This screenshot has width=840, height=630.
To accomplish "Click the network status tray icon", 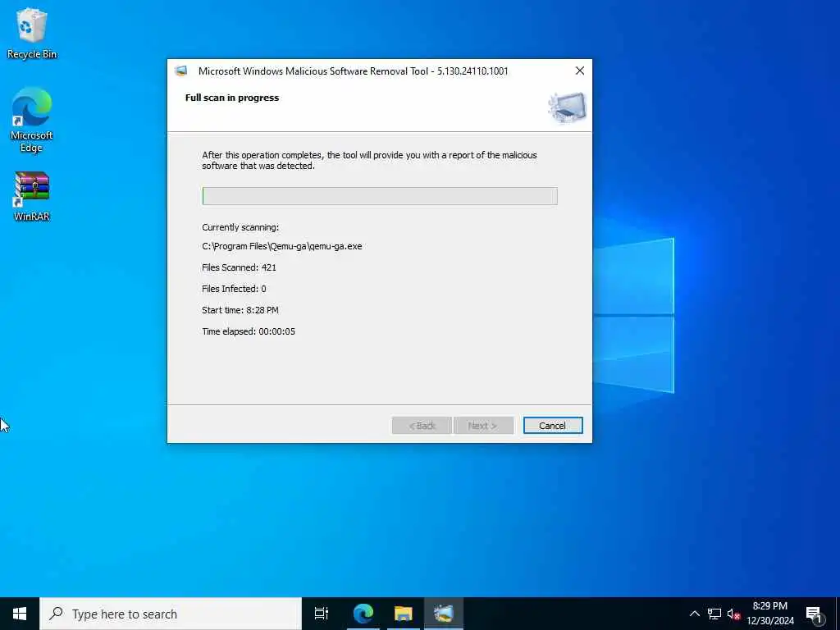I will point(714,614).
